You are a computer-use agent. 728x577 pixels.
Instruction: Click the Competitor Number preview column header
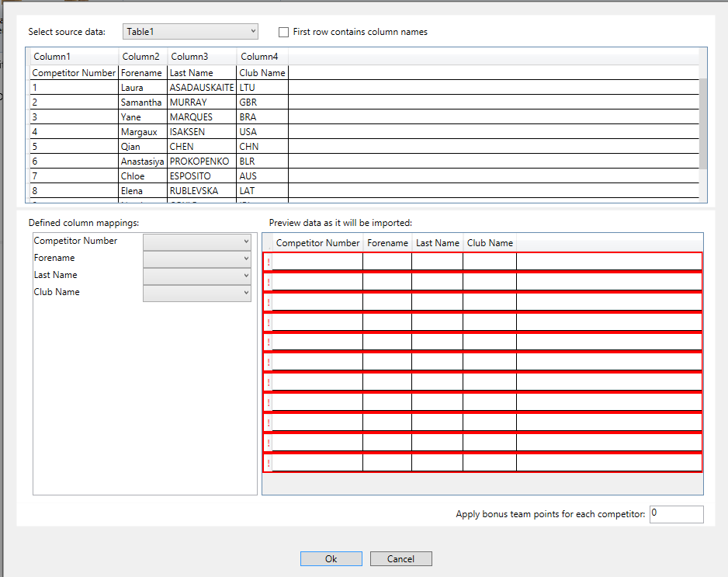coord(317,243)
